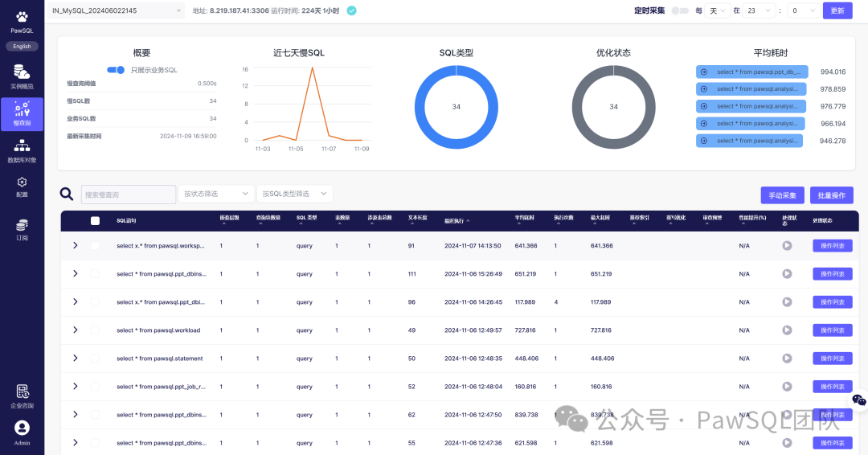This screenshot has width=868, height=455.
Task: Expand the pawsql.worksp query row
Action: [x=76, y=245]
